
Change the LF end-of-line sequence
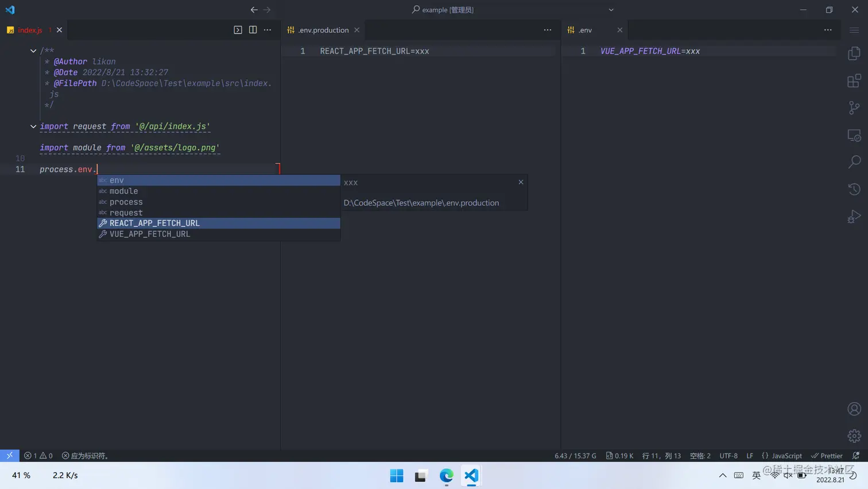750,456
